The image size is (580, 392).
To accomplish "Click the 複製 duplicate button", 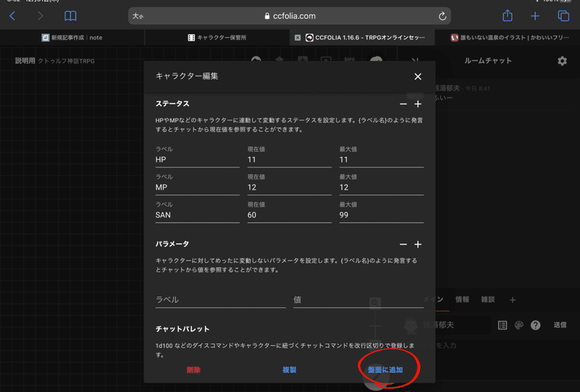I will tap(289, 370).
